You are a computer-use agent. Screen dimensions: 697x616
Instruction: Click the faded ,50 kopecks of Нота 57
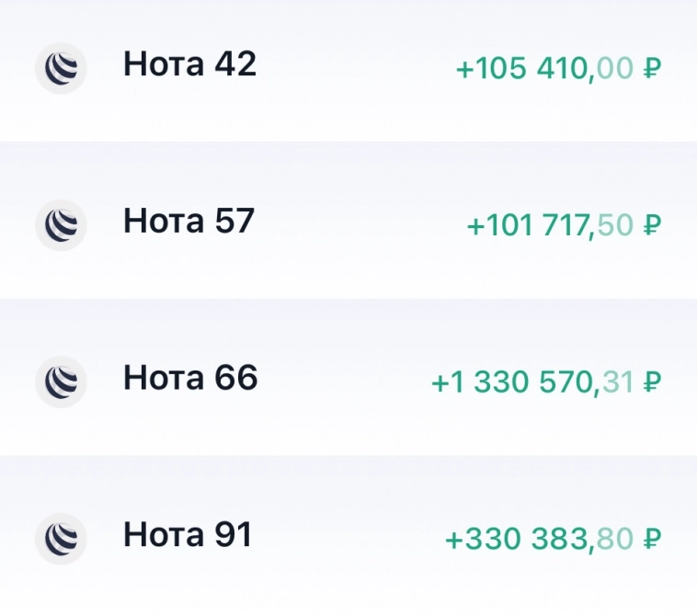(x=613, y=225)
